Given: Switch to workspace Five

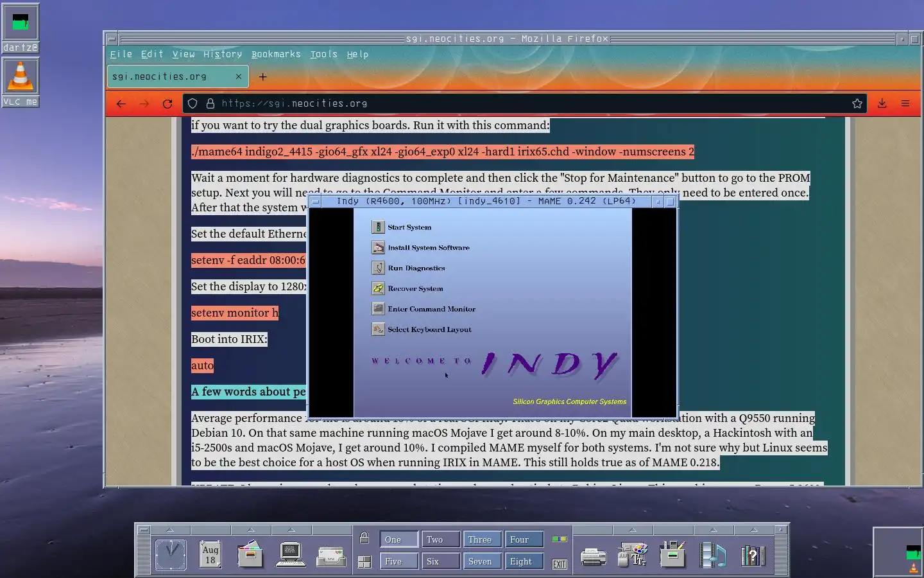Looking at the screenshot, I should tap(398, 561).
